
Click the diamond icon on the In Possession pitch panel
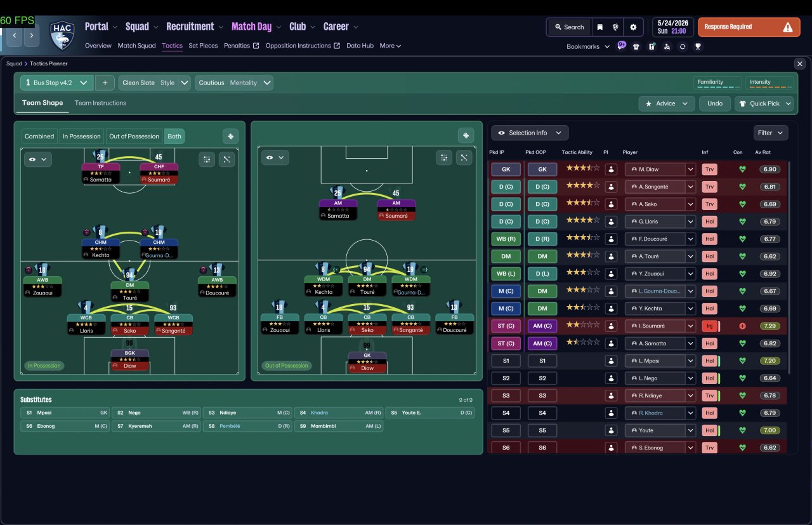click(230, 136)
